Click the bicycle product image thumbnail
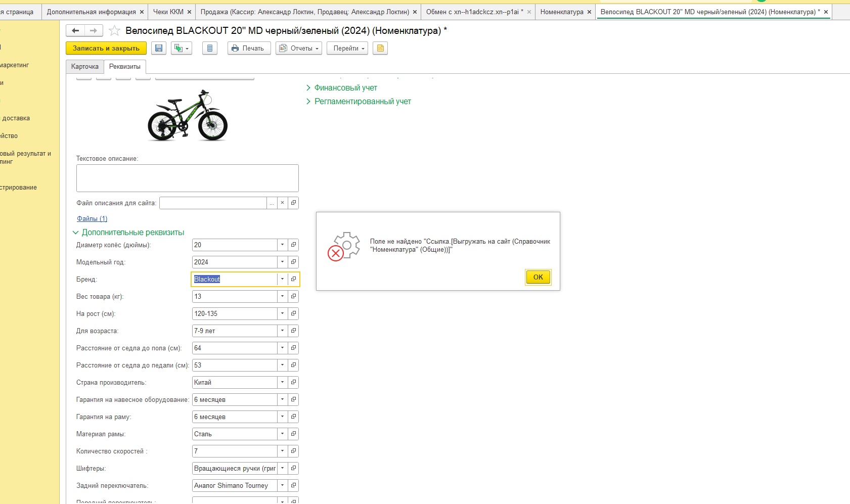850x504 pixels. coord(188,116)
